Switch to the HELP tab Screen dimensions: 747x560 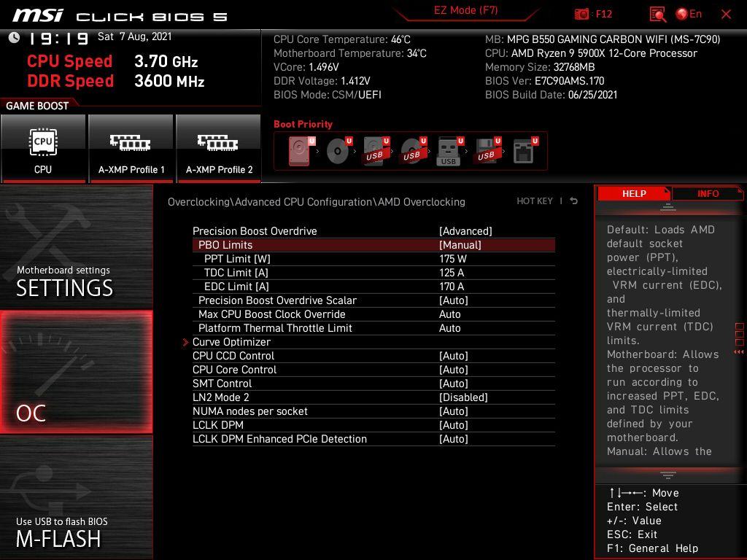(x=634, y=193)
